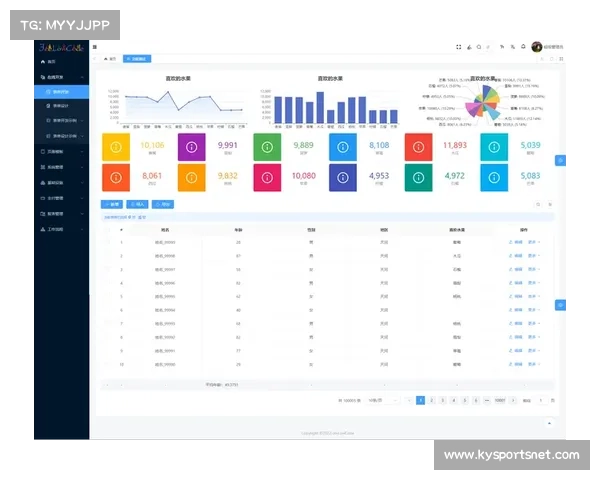Viewport: 600px width, 480px height.
Task: Click the blue Add button above the table
Action: pos(113,204)
